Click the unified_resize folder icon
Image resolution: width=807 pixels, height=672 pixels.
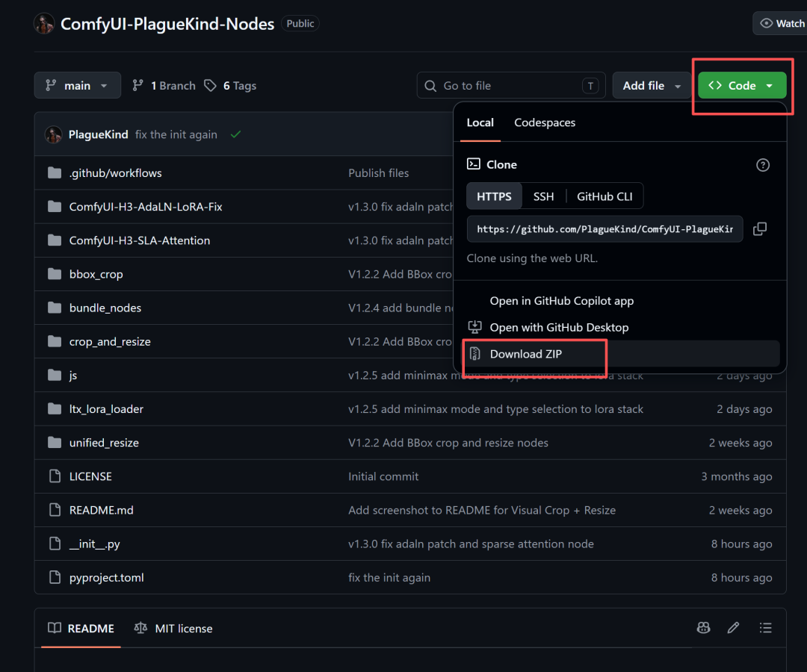55,443
